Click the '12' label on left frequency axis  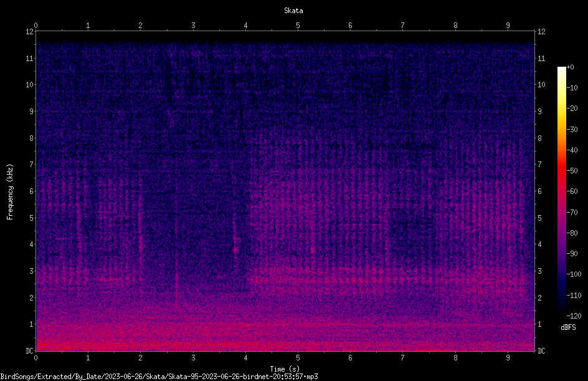point(29,32)
